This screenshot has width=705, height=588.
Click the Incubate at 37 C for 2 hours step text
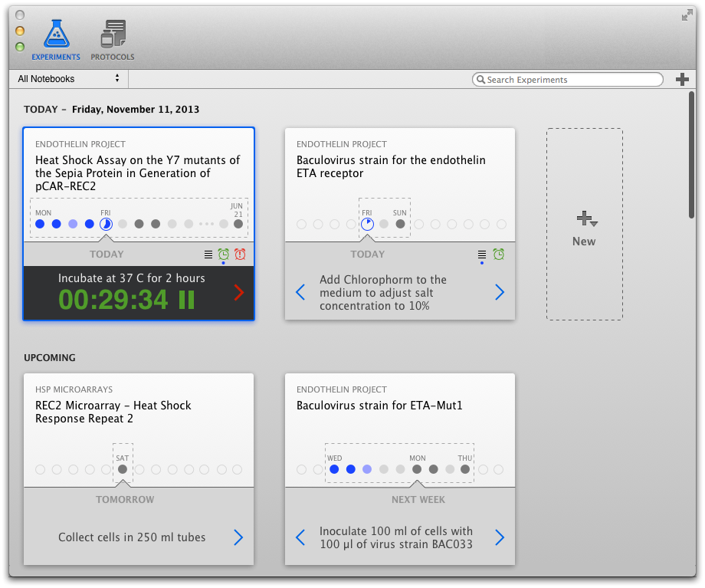coord(131,278)
